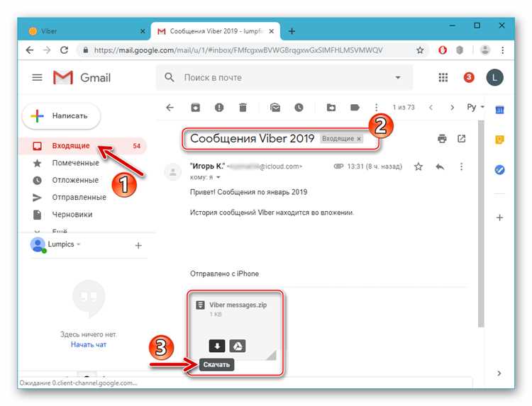Open the notifications badge showing 3
Screen dimensions: 532x406
[469, 77]
